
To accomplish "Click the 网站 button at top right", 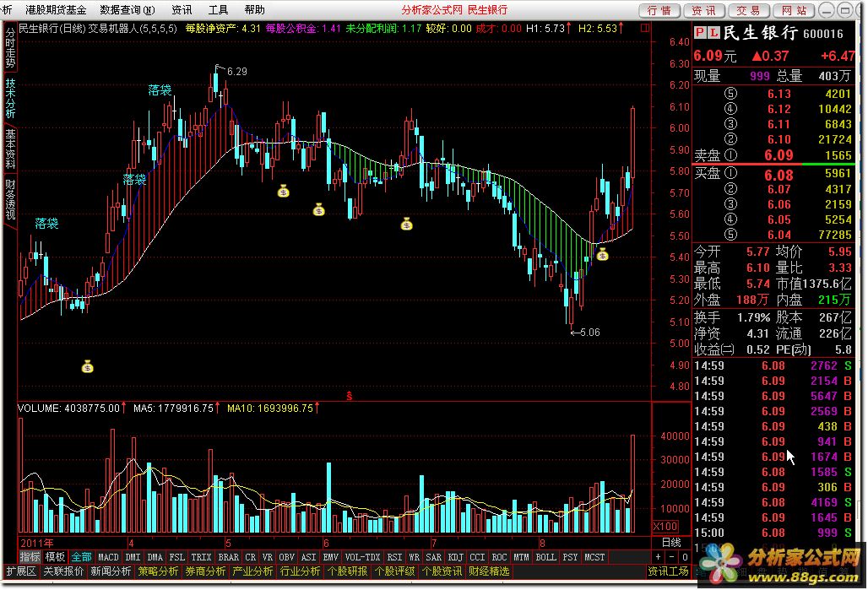I will click(x=794, y=10).
